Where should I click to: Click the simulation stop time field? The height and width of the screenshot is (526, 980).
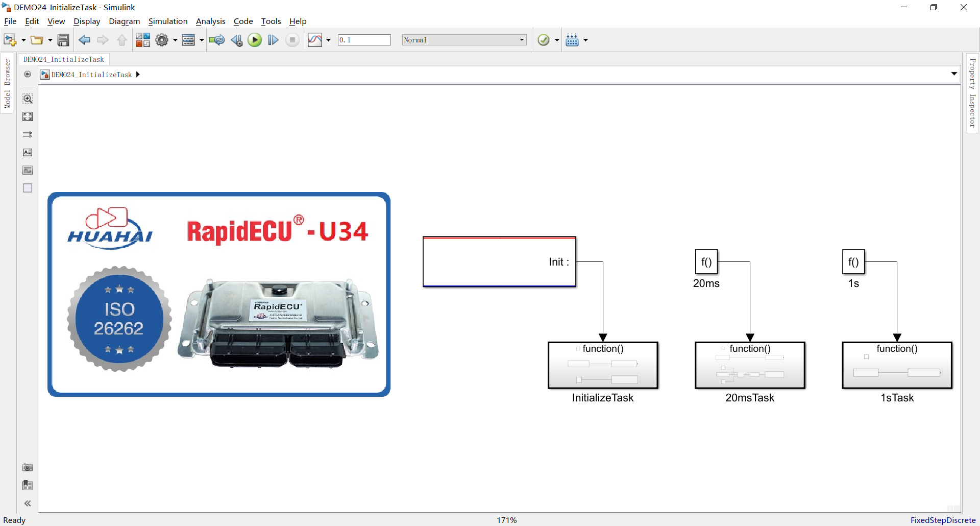click(x=364, y=40)
